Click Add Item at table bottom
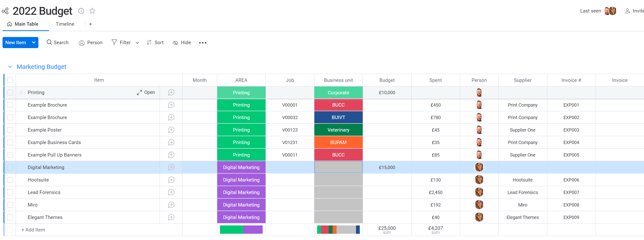 33,230
